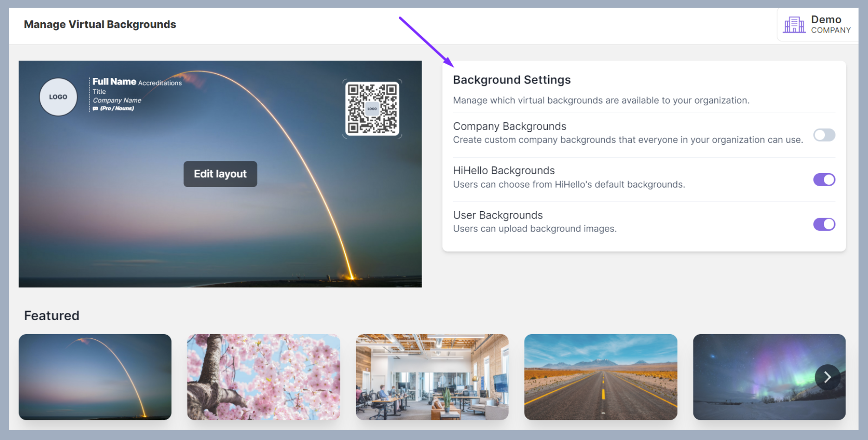Enable the Company Backgrounds toggle

824,135
